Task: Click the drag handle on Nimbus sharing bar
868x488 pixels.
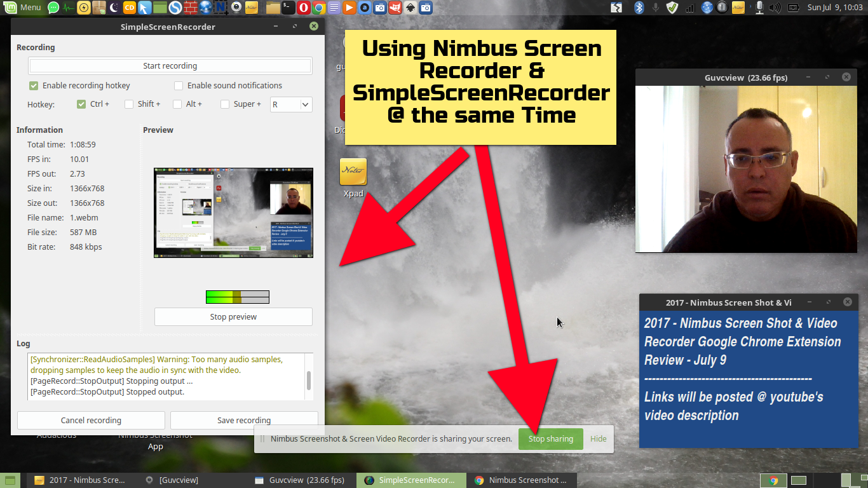Action: [262, 438]
